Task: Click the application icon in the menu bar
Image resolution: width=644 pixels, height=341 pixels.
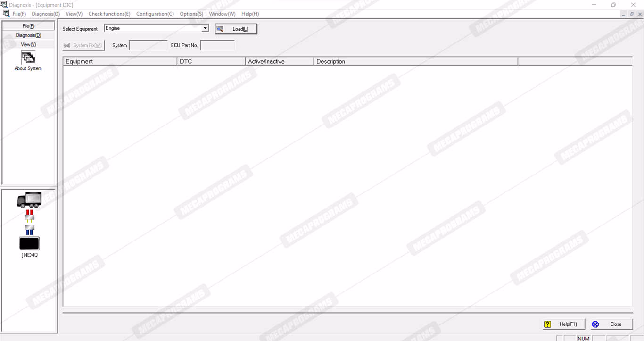Action: 6,14
